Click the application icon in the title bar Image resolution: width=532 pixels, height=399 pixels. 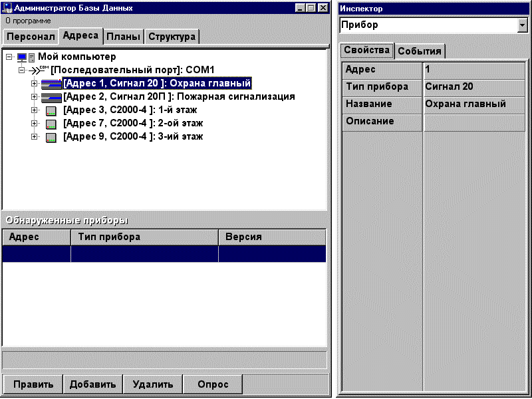pyautogui.click(x=7, y=8)
